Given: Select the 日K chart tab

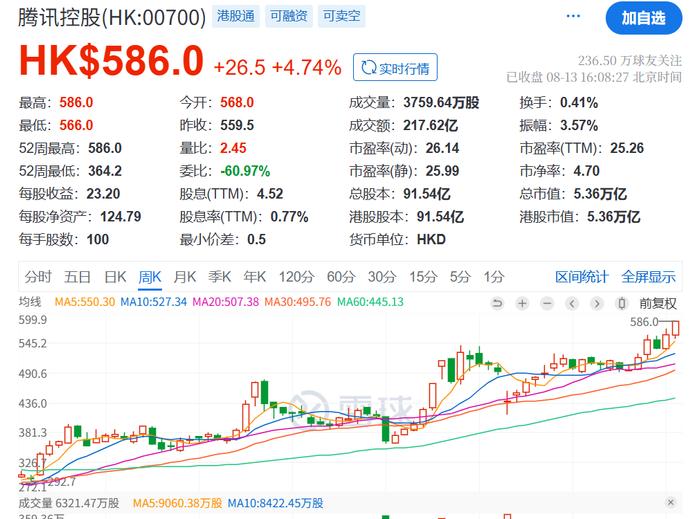Looking at the screenshot, I should click(x=115, y=277).
